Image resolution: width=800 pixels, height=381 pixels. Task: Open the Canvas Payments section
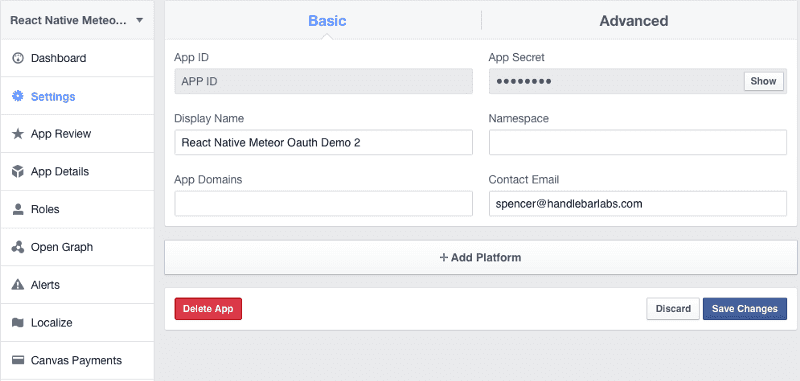77,361
